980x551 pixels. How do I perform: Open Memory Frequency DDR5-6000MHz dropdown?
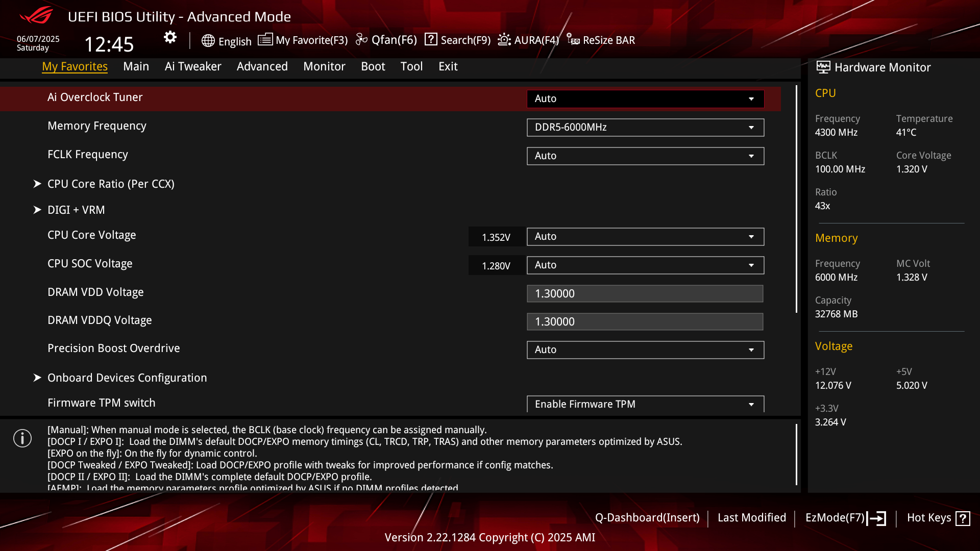click(x=645, y=127)
